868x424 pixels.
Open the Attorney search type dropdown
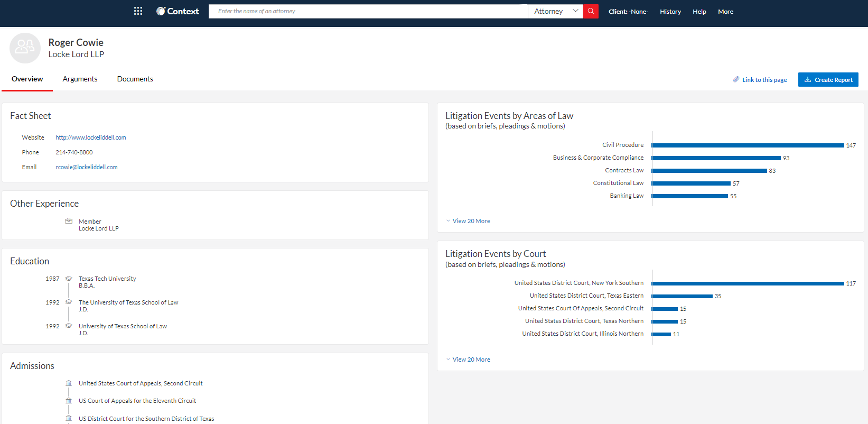coord(555,11)
